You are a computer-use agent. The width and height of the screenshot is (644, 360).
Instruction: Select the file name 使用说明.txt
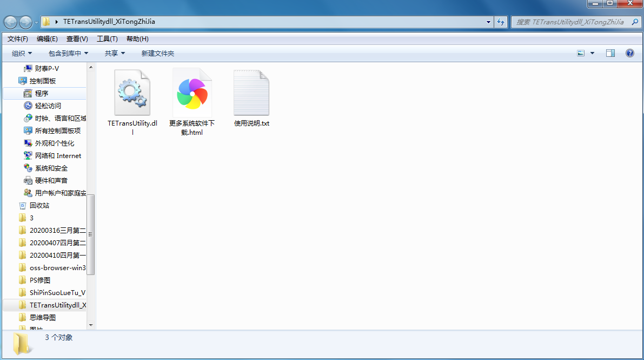252,123
